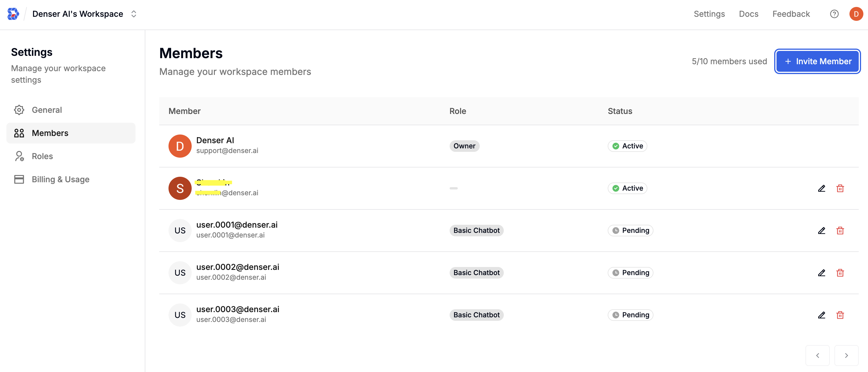This screenshot has width=868, height=372.
Task: Click the Billing card icon
Action: [x=19, y=179]
